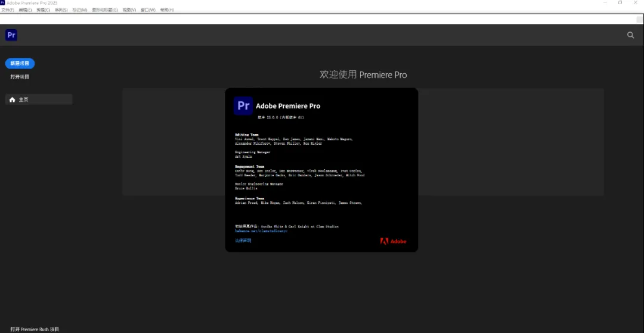Restore the window with the maximize button

click(x=620, y=2)
